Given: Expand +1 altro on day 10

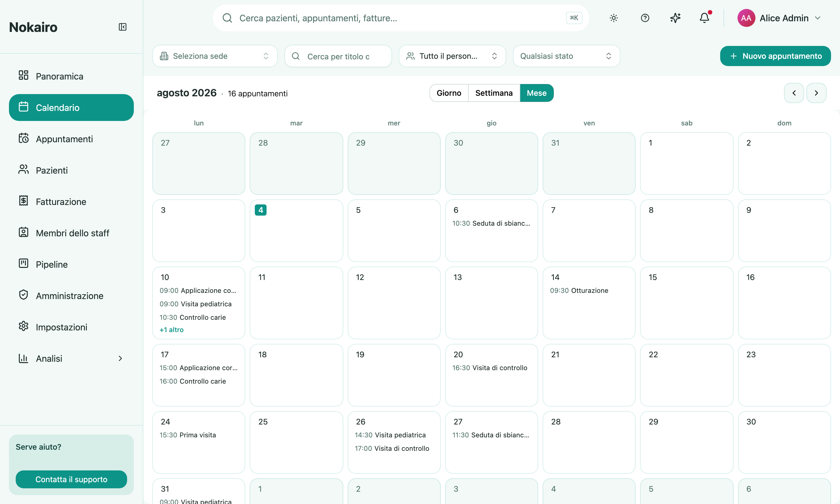Looking at the screenshot, I should 171,330.
